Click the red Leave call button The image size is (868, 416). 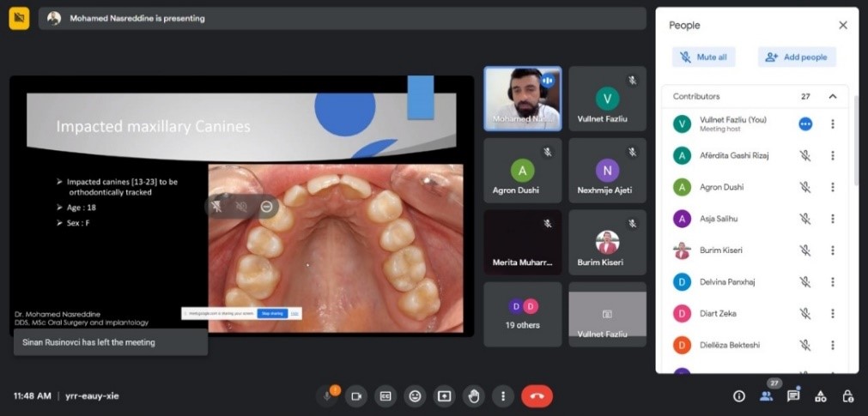tap(537, 396)
